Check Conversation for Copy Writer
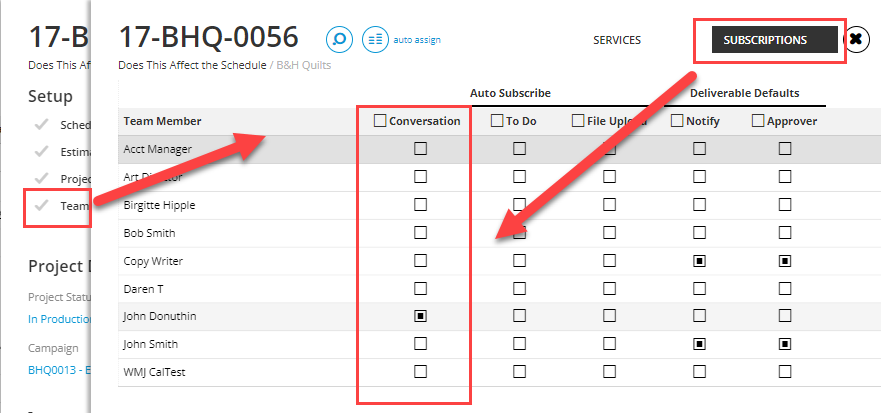Image resolution: width=894 pixels, height=413 pixels. pyautogui.click(x=420, y=260)
